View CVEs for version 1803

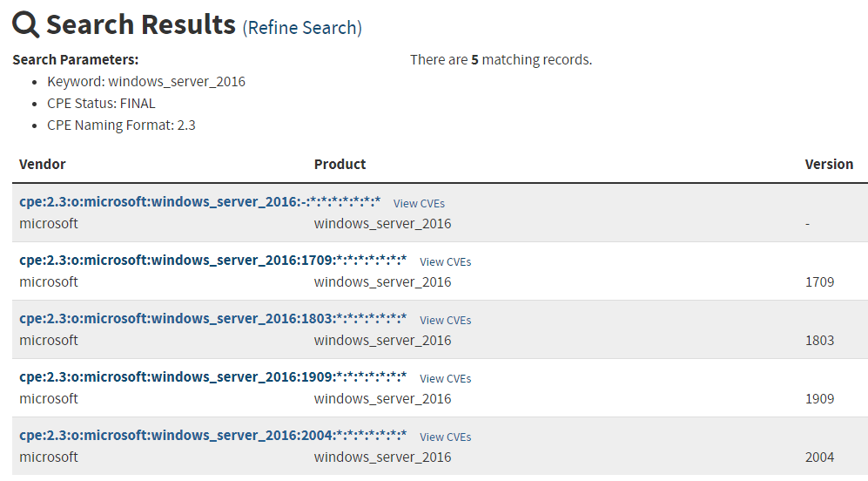coord(445,320)
